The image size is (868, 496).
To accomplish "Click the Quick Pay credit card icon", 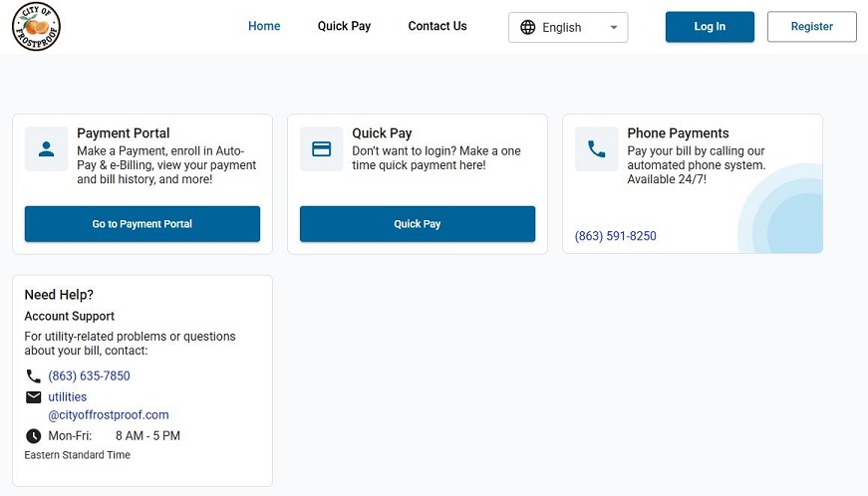I will click(321, 149).
